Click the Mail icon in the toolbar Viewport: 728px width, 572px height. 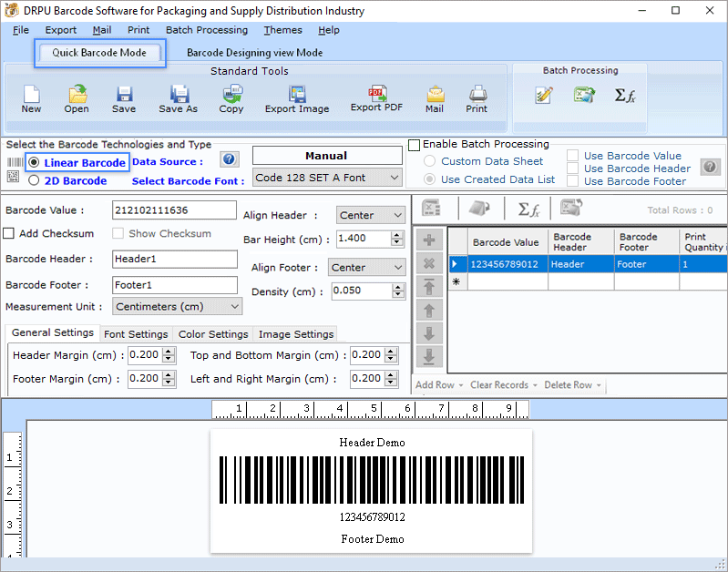click(x=435, y=94)
